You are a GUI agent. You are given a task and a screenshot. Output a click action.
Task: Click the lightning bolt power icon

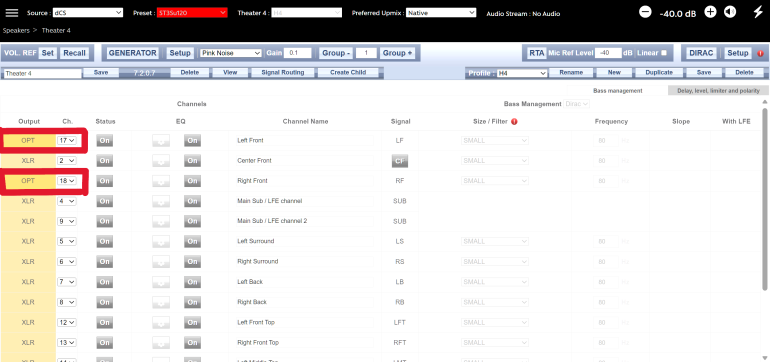pyautogui.click(x=758, y=12)
